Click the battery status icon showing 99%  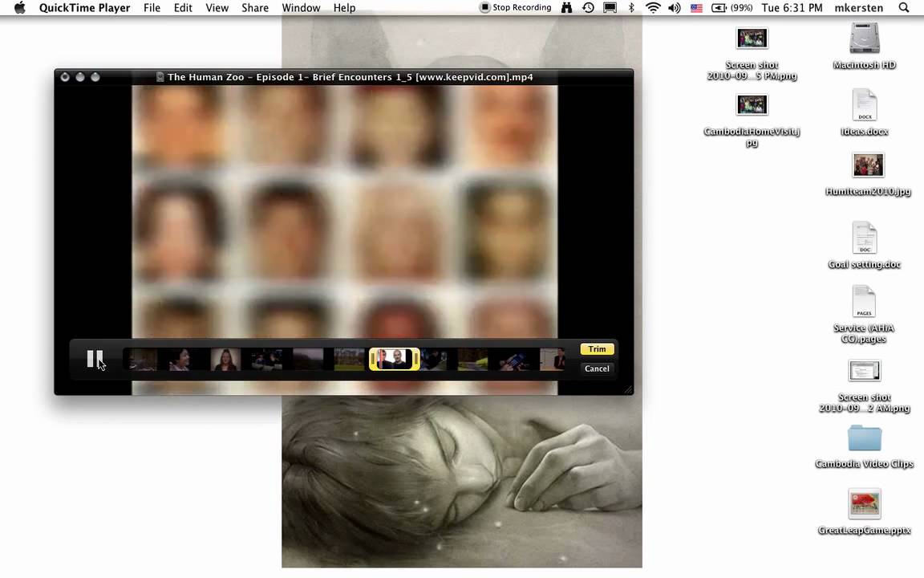tap(731, 8)
